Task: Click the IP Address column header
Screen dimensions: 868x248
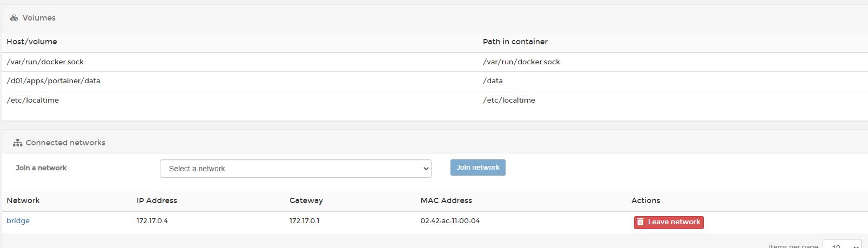Action: pyautogui.click(x=157, y=200)
